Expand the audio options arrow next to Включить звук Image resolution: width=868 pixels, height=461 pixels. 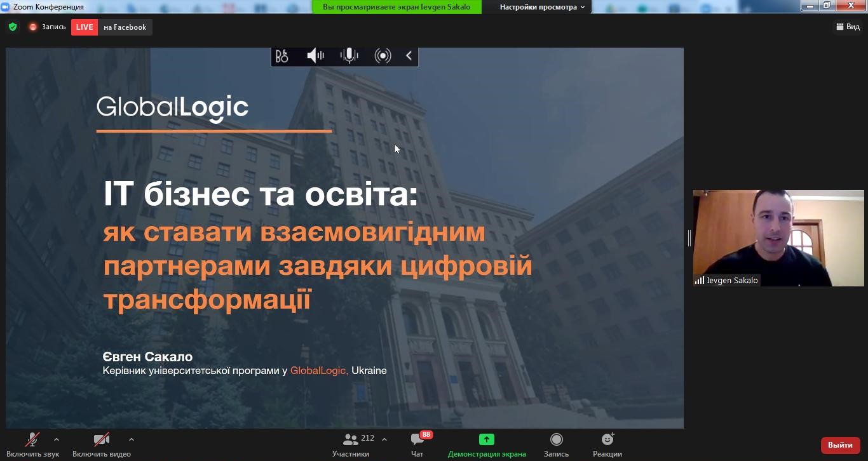pyautogui.click(x=57, y=439)
